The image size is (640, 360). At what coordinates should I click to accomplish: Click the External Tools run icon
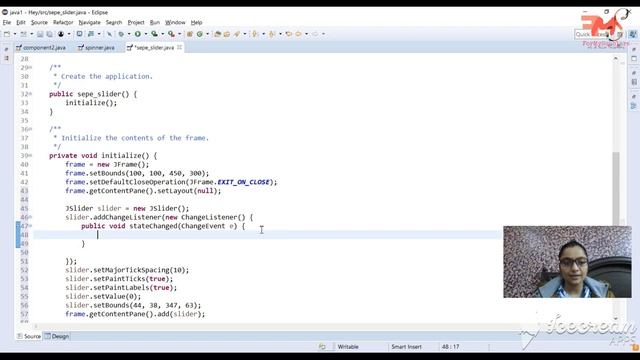(x=171, y=34)
